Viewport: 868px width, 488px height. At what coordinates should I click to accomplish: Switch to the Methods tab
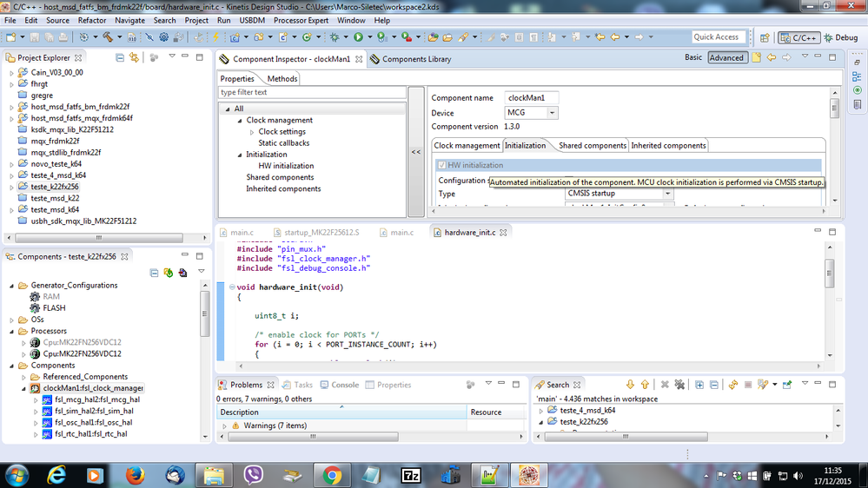tap(282, 78)
